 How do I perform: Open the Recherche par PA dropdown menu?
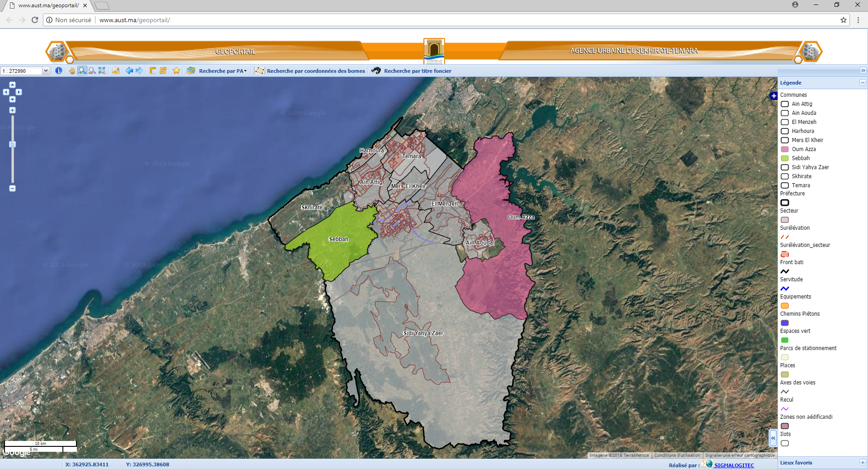click(223, 71)
